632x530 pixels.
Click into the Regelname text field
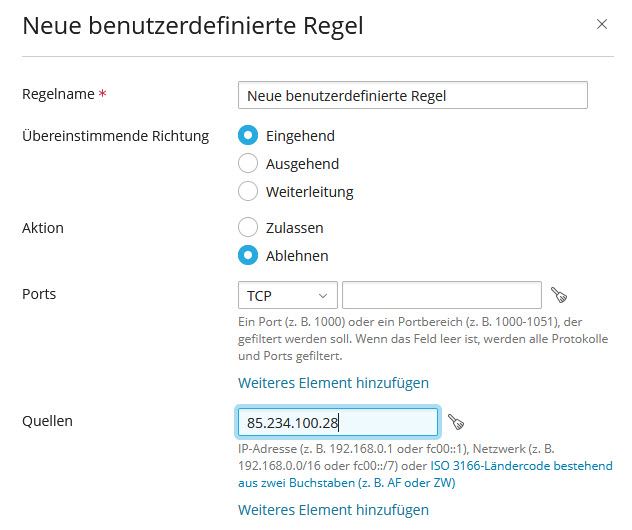413,96
